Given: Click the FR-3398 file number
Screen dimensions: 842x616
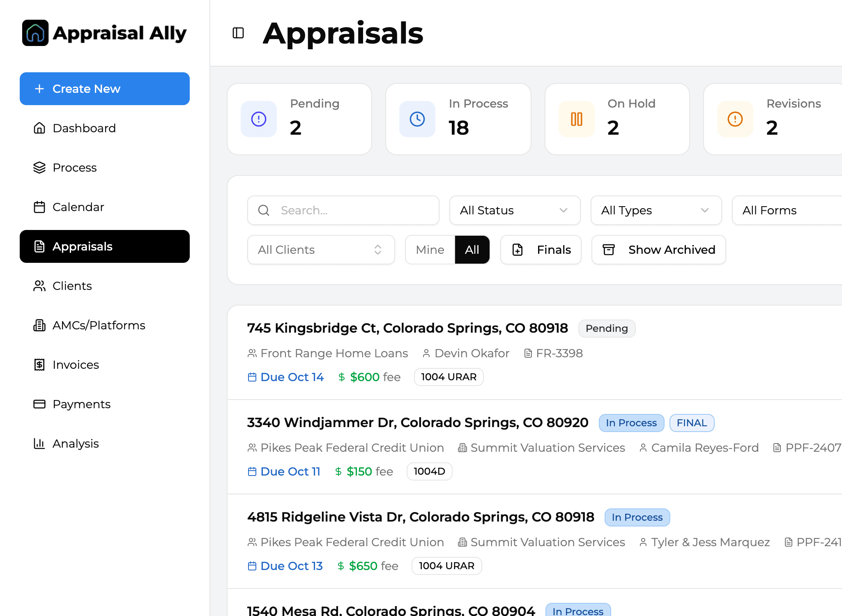Looking at the screenshot, I should (x=559, y=353).
